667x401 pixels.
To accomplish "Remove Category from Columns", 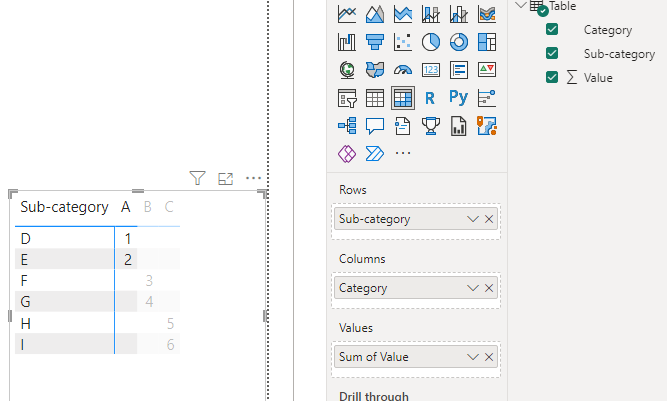I will pyautogui.click(x=489, y=288).
